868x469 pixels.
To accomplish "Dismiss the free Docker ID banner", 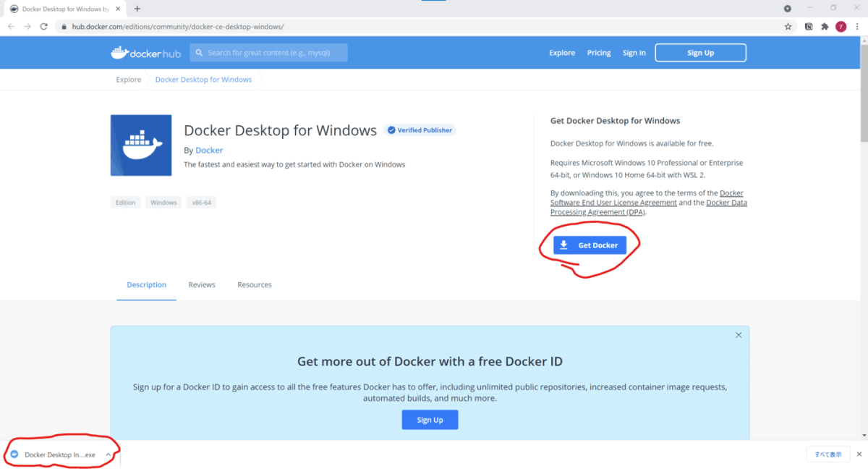I will (x=739, y=335).
